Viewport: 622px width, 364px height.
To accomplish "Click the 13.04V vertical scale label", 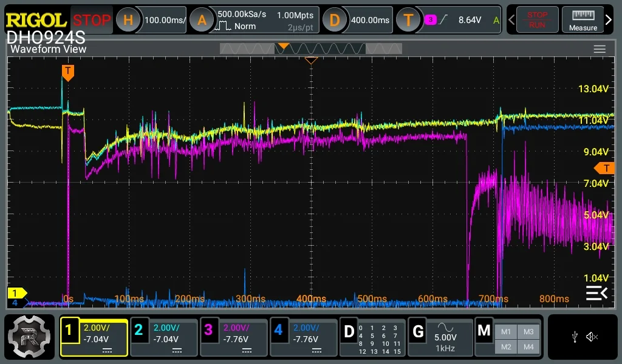I will tap(593, 89).
